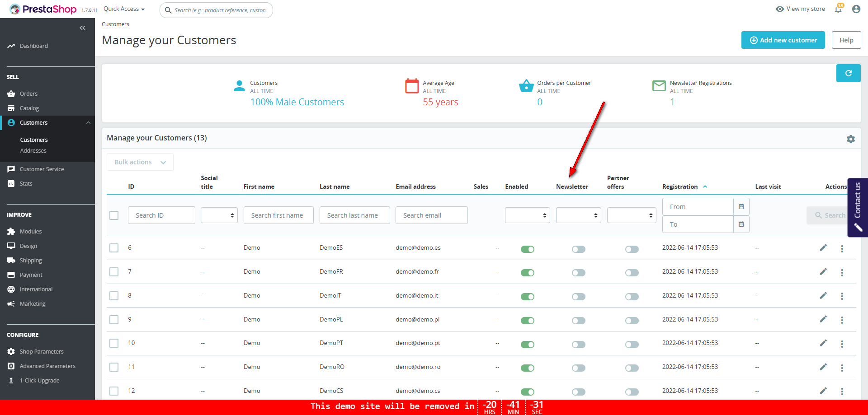Click the Add new customer button

783,40
